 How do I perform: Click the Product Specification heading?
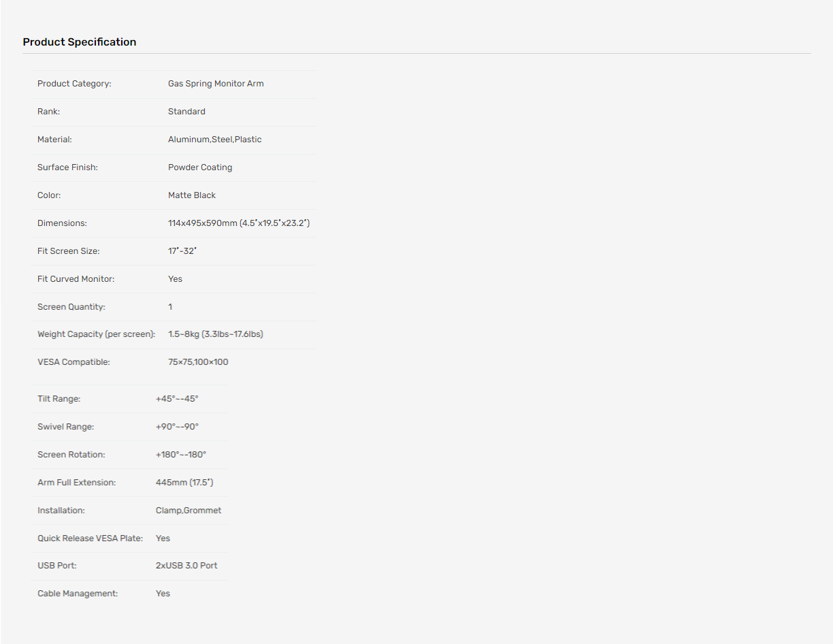pyautogui.click(x=80, y=42)
